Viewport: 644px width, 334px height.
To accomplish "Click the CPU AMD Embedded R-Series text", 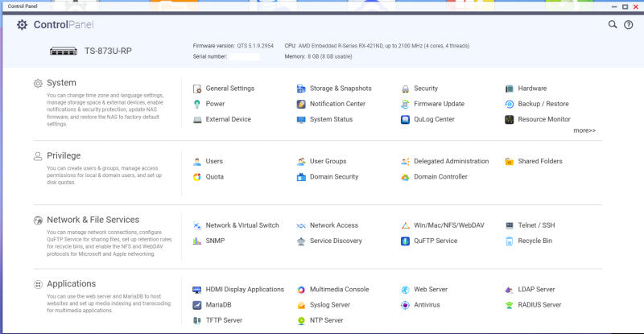I will [377, 46].
